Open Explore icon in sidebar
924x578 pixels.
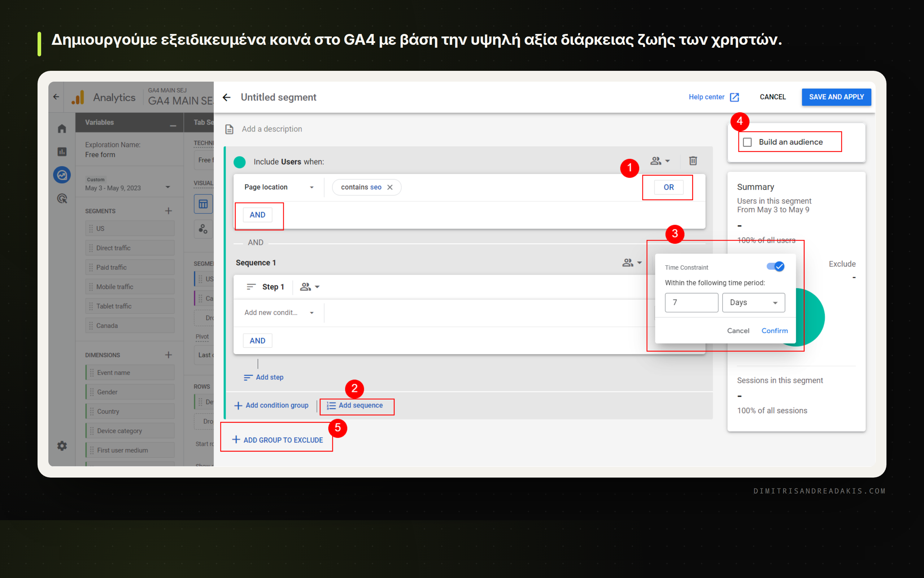[x=62, y=175]
